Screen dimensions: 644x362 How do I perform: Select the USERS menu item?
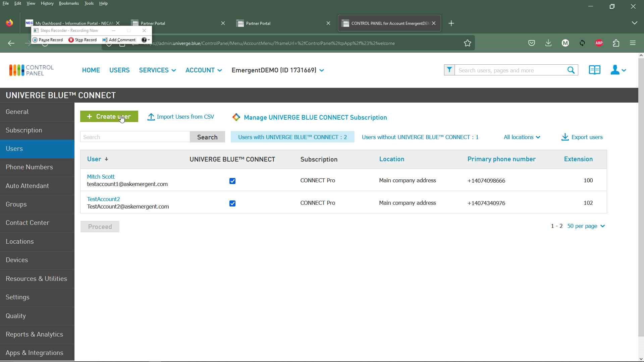pyautogui.click(x=119, y=70)
